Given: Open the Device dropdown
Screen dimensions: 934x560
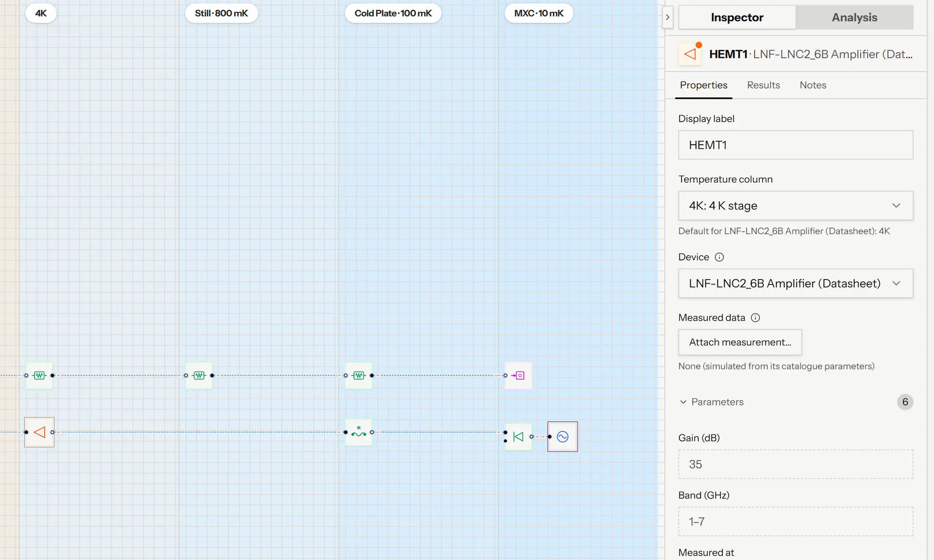Looking at the screenshot, I should click(796, 283).
